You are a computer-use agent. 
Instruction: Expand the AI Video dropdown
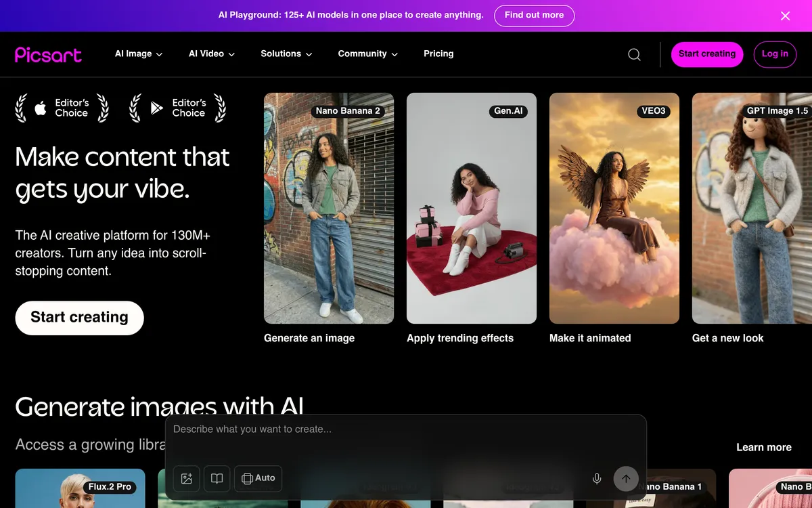click(211, 54)
